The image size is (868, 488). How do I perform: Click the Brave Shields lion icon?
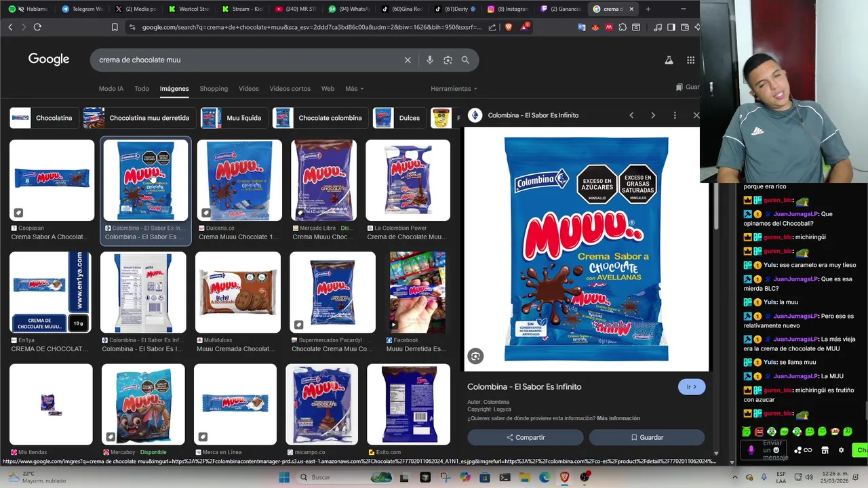[x=509, y=27]
